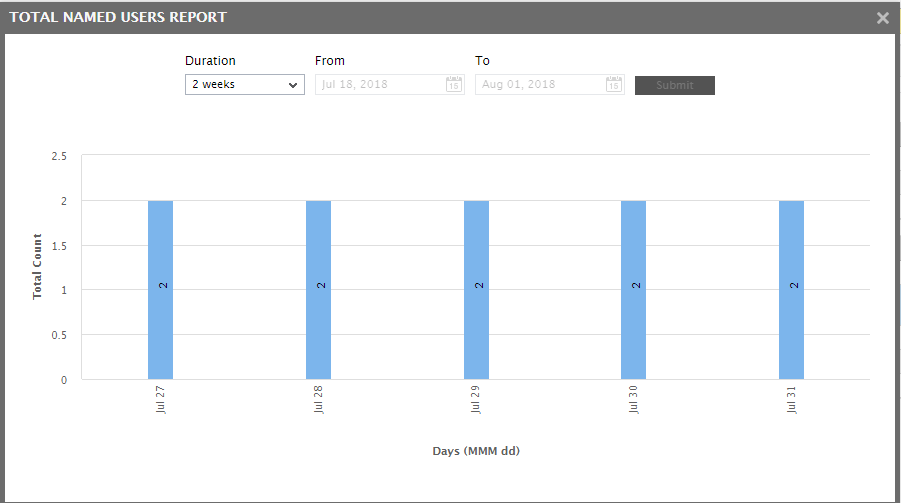Viewport: 901px width, 503px height.
Task: Click the Jul 27 x-axis label
Action: (160, 400)
